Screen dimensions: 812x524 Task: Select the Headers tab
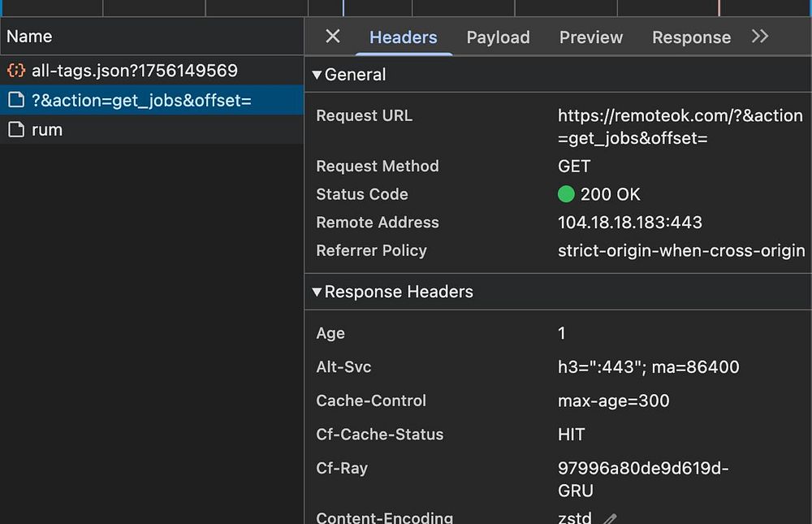403,37
